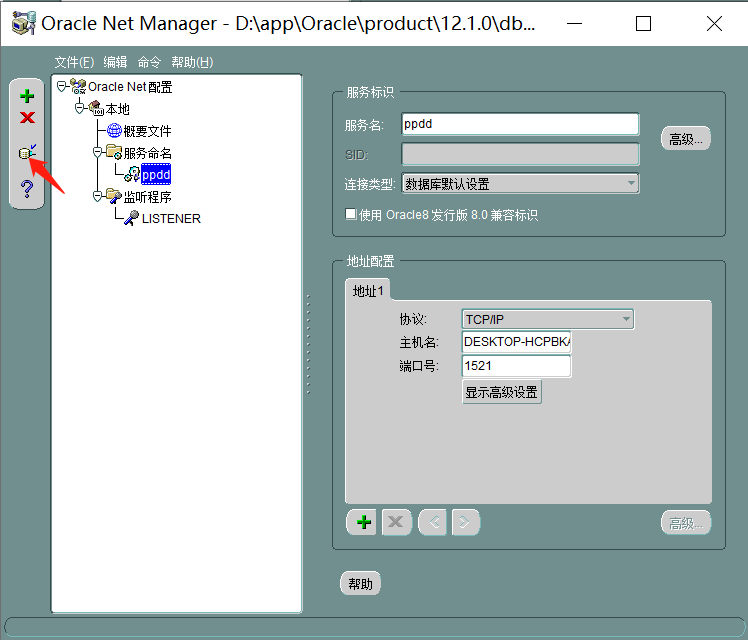Open the 连接类型 dropdown
The height and width of the screenshot is (640, 748).
(x=631, y=184)
